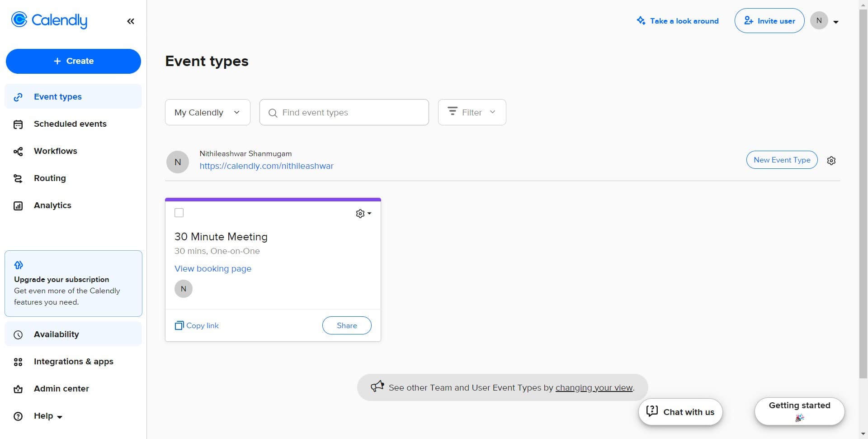Open the Calendly home via logo

click(x=49, y=20)
